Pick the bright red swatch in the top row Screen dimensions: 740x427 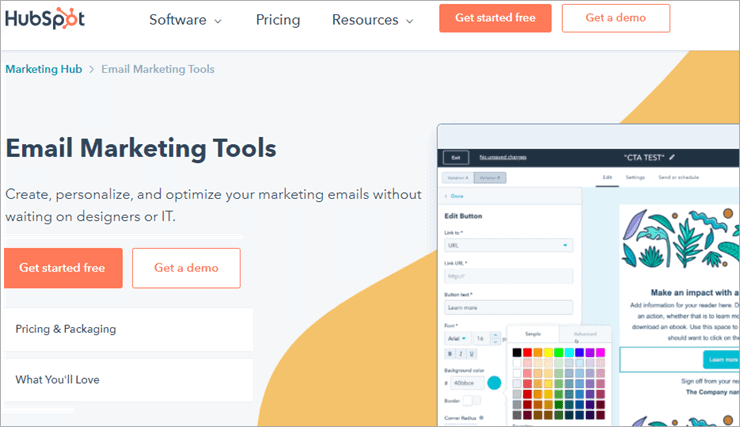[x=527, y=352]
